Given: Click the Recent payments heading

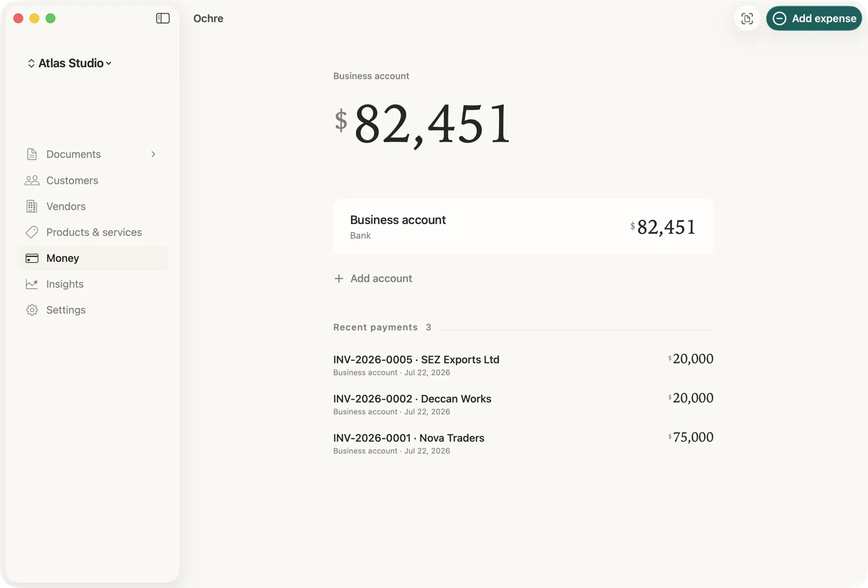Looking at the screenshot, I should (x=375, y=327).
